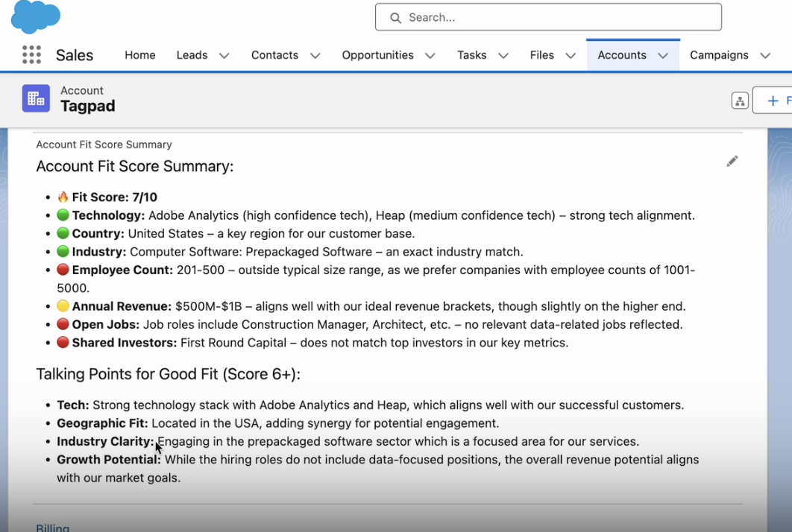Viewport: 792px width, 532px height.
Task: Expand the Opportunities dropdown chevron
Action: point(430,56)
